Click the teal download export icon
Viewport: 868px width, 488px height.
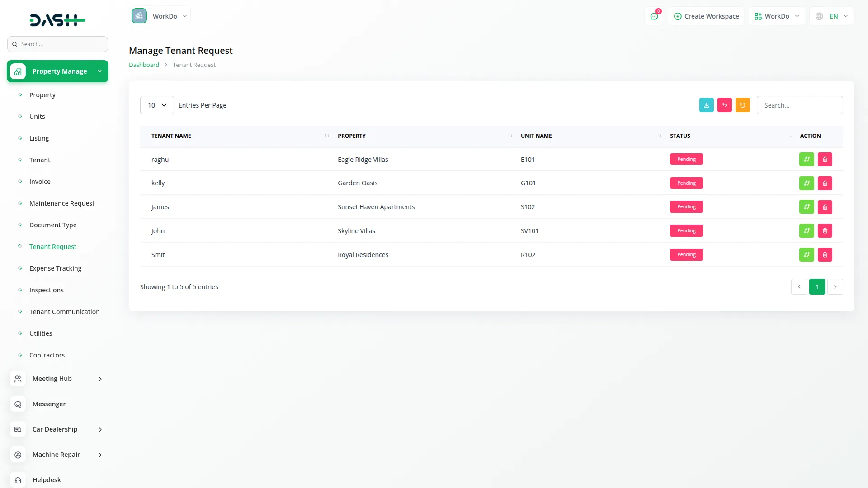pyautogui.click(x=706, y=105)
